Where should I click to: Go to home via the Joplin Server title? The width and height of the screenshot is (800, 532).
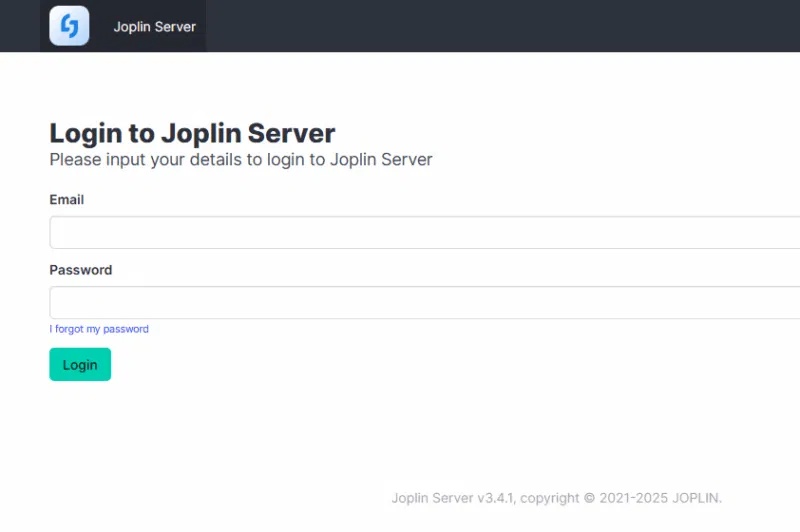(154, 27)
